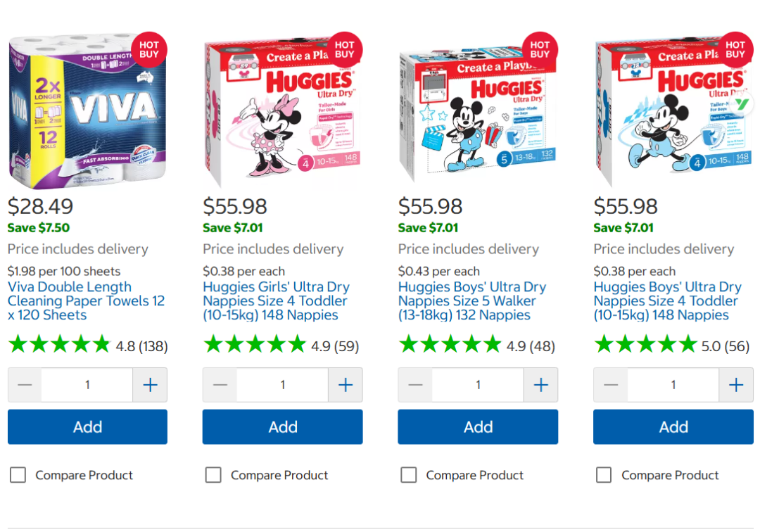
Task: Open Huggies Girls' Ultra Dry Nappies product link
Action: tap(276, 300)
